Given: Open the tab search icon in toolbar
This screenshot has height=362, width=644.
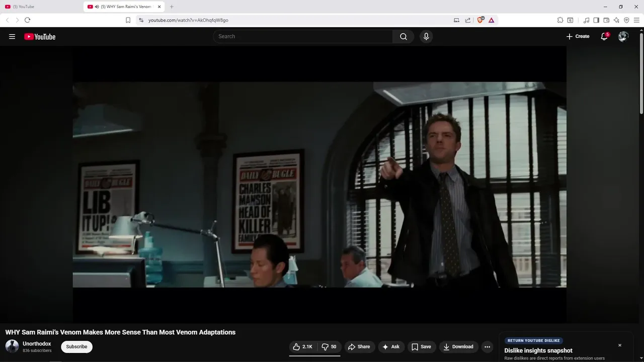Looking at the screenshot, I should pyautogui.click(x=570, y=20).
